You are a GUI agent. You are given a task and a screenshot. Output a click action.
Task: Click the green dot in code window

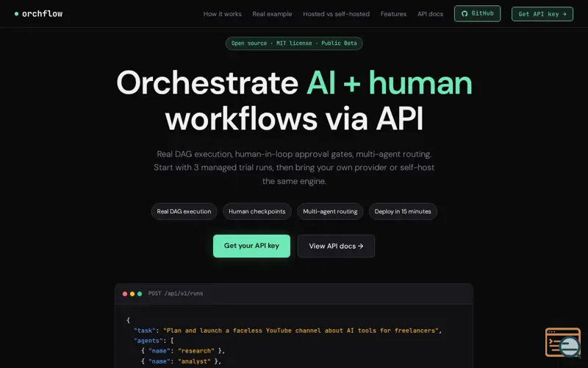pyautogui.click(x=140, y=294)
